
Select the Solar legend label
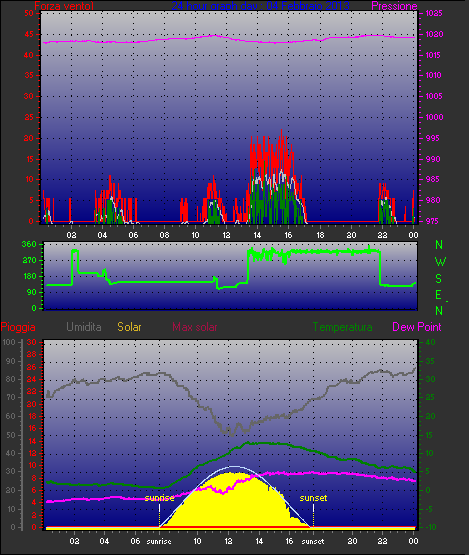pos(129,327)
